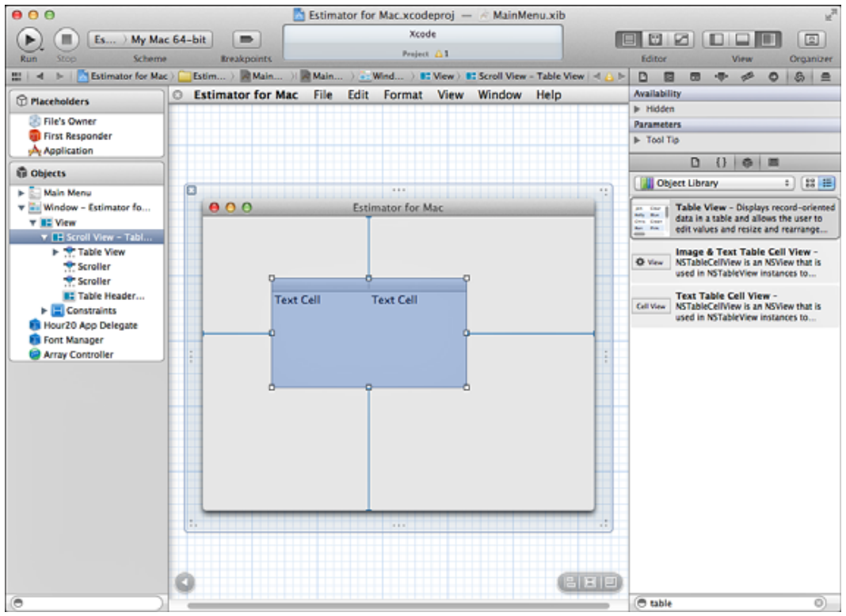Viewport: 846px width, 616px height.
Task: Expand the Tool Tip parameters section
Action: (637, 140)
